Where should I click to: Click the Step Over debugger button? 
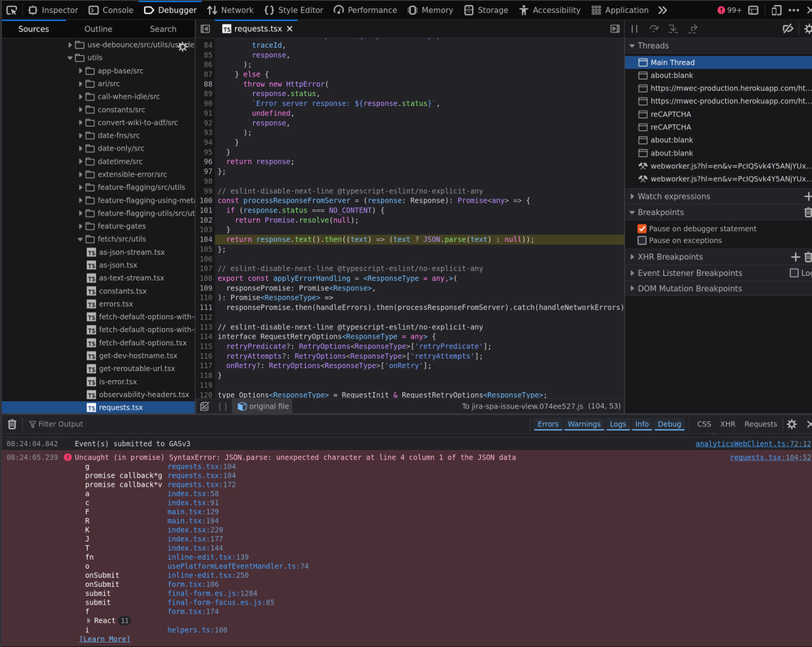[x=653, y=28]
